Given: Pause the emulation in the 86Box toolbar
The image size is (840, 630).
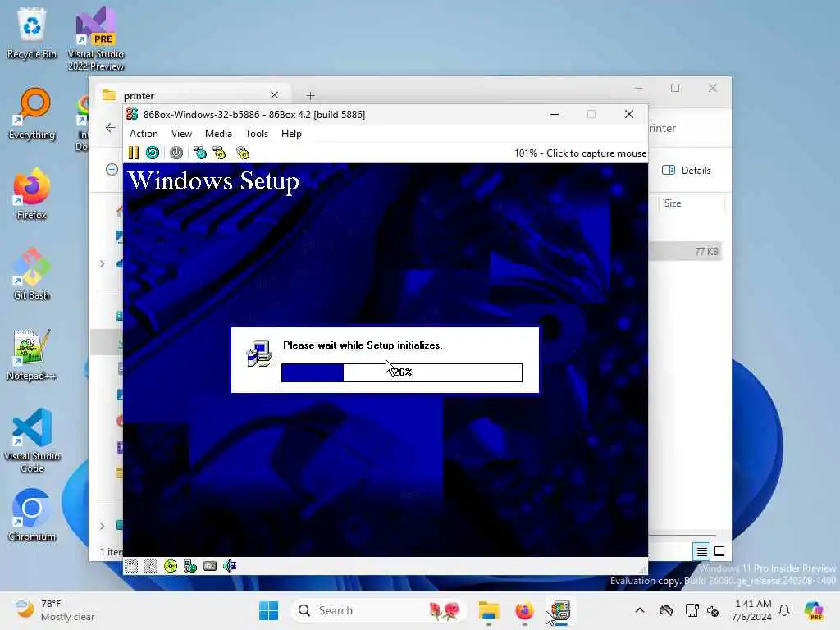Looking at the screenshot, I should coord(134,153).
